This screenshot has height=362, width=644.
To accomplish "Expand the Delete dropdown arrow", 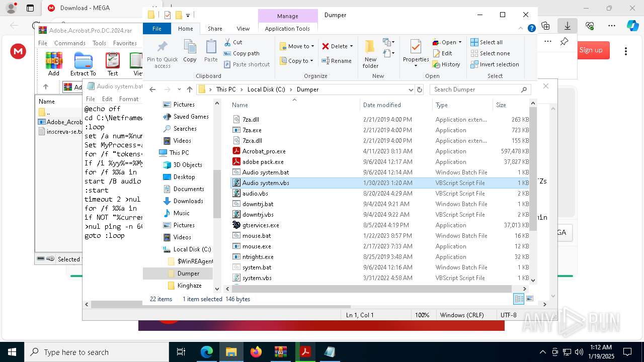I will 351,46.
